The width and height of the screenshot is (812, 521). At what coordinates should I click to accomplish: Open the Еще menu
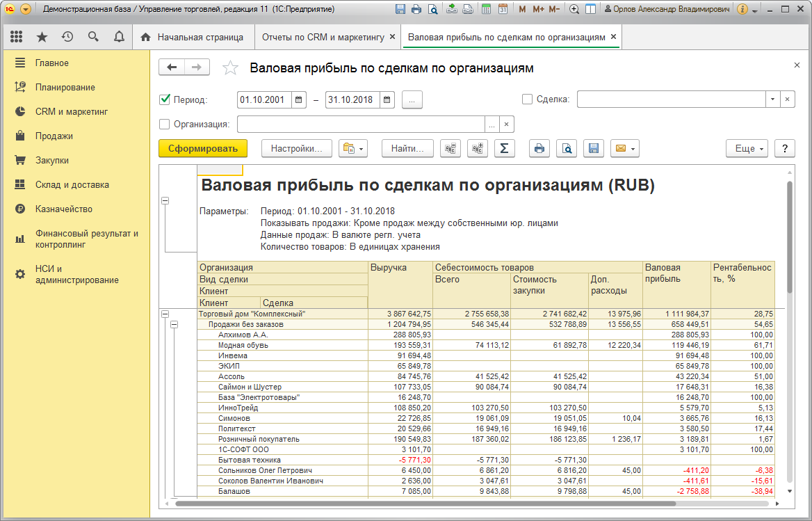pos(747,149)
